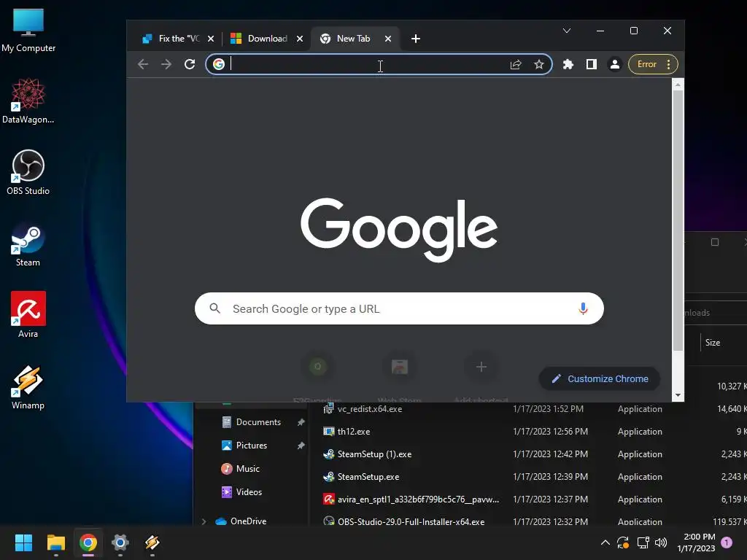Screen dimensions: 747x560
Task: Open Settings gear on the taskbar
Action: pyautogui.click(x=120, y=542)
